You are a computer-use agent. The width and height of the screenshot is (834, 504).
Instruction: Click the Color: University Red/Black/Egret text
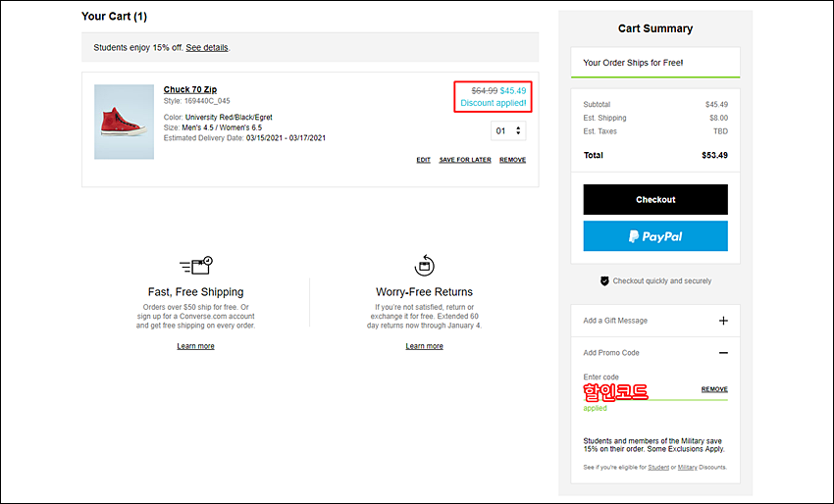(218, 117)
